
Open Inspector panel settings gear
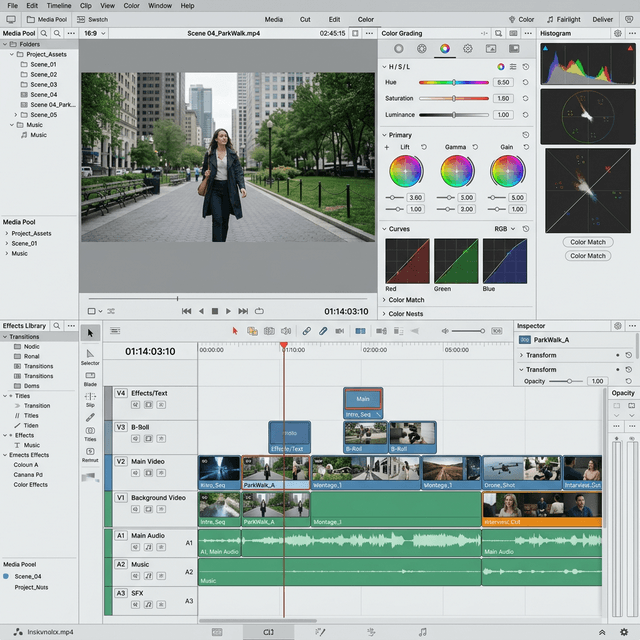[x=618, y=326]
